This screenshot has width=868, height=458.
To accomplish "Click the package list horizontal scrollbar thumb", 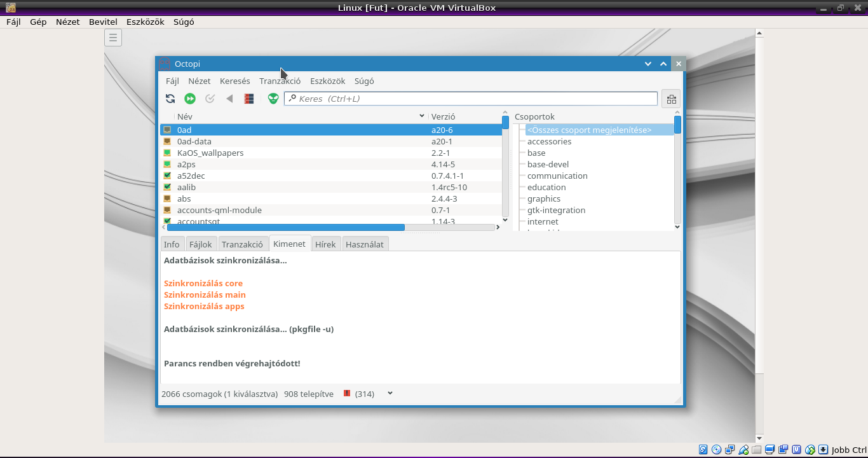I will [x=286, y=227].
